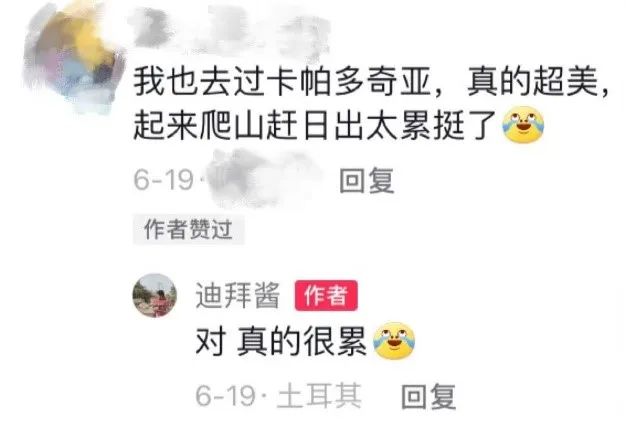Click the 作者赞过 tag
The image size is (626, 422).
click(x=188, y=229)
